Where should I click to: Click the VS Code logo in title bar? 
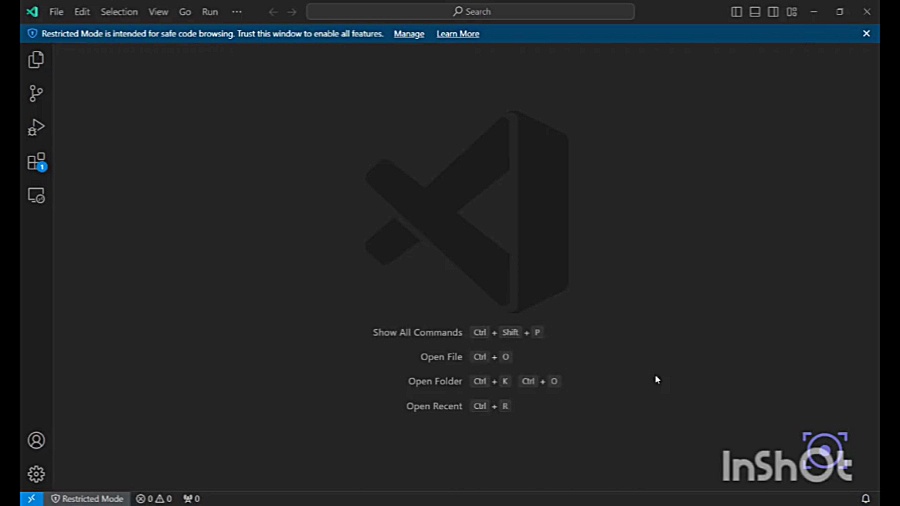click(32, 11)
